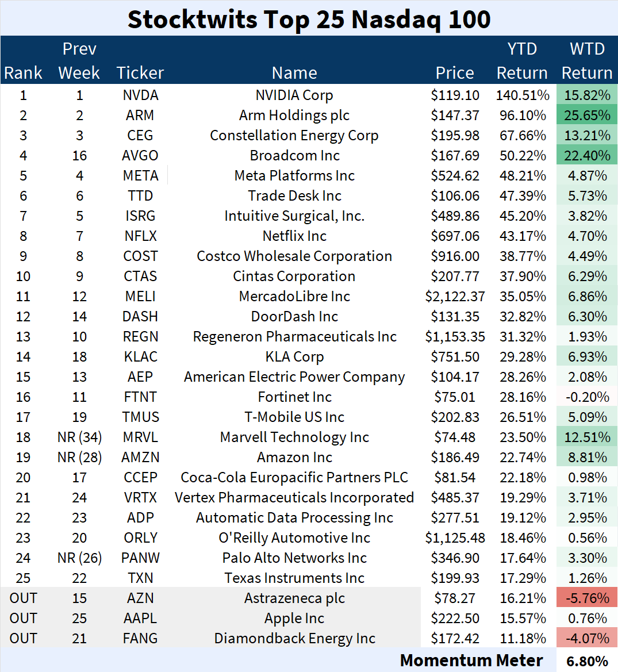Click the red -5.76% WTD return cell

point(586,598)
